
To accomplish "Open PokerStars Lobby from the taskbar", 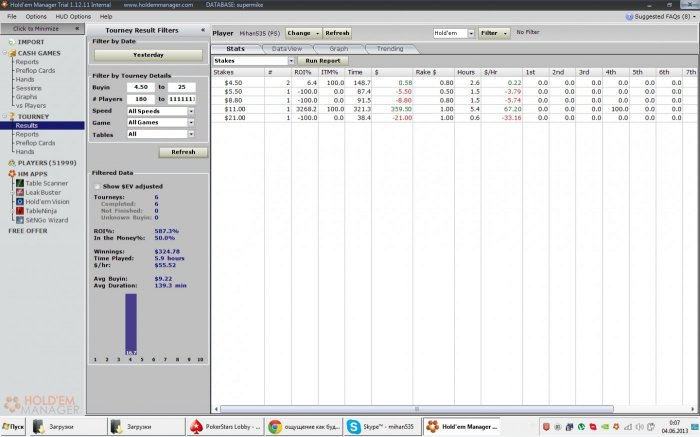I will 225,427.
